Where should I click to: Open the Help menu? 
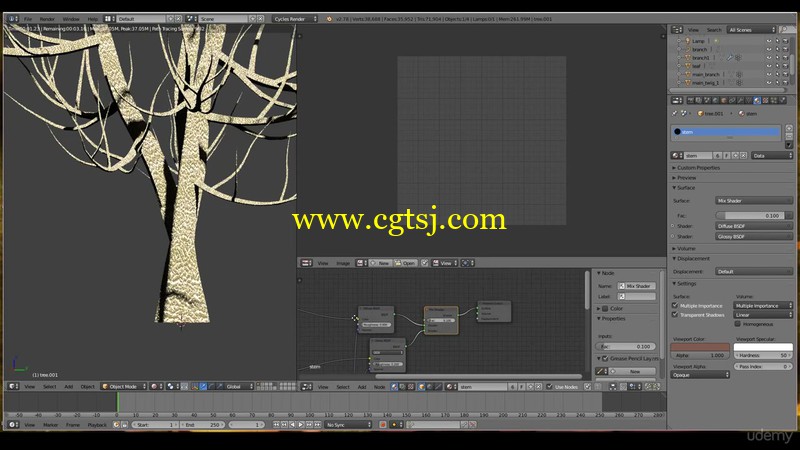[x=92, y=19]
